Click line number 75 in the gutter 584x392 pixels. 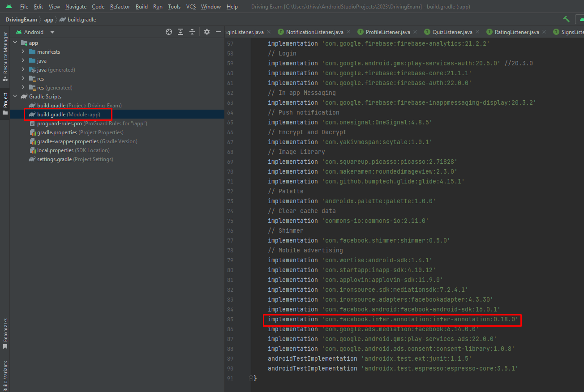230,221
